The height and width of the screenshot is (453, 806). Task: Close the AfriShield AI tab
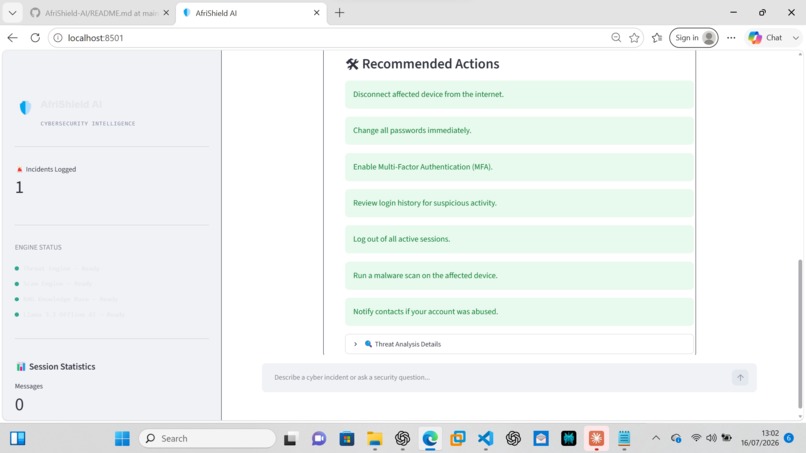tap(317, 13)
